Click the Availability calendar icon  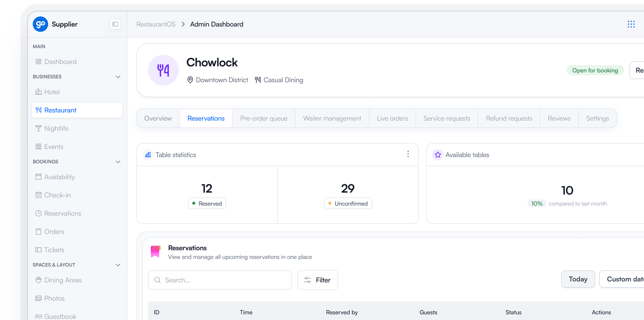click(x=38, y=177)
